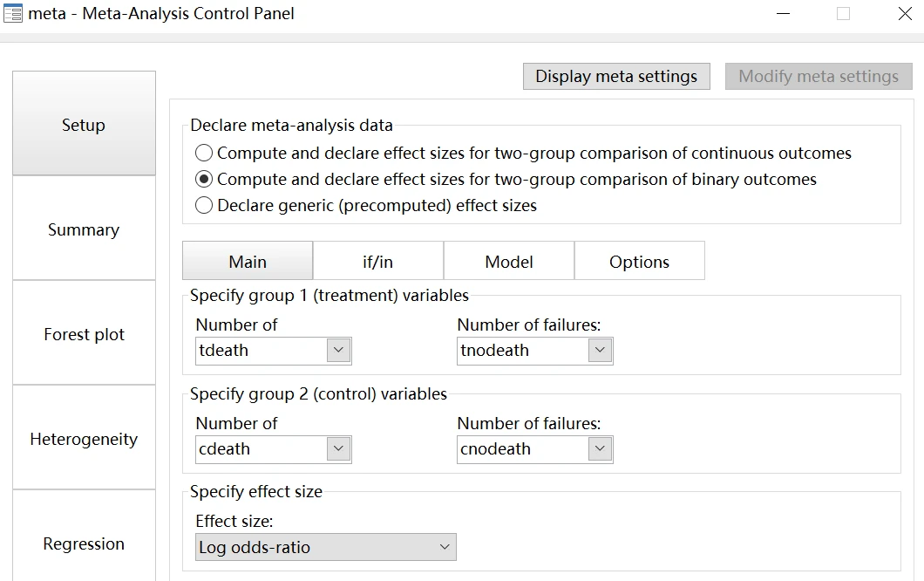Select continuous outcomes comparison radio button
Screen dimensions: 924x581
pos(204,154)
